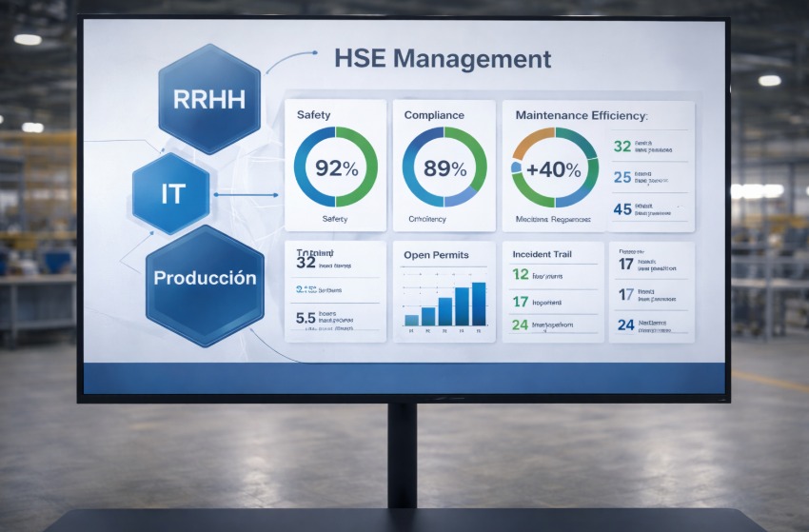
Task: Click the shortest bar in Open Permits
Action: coord(411,320)
